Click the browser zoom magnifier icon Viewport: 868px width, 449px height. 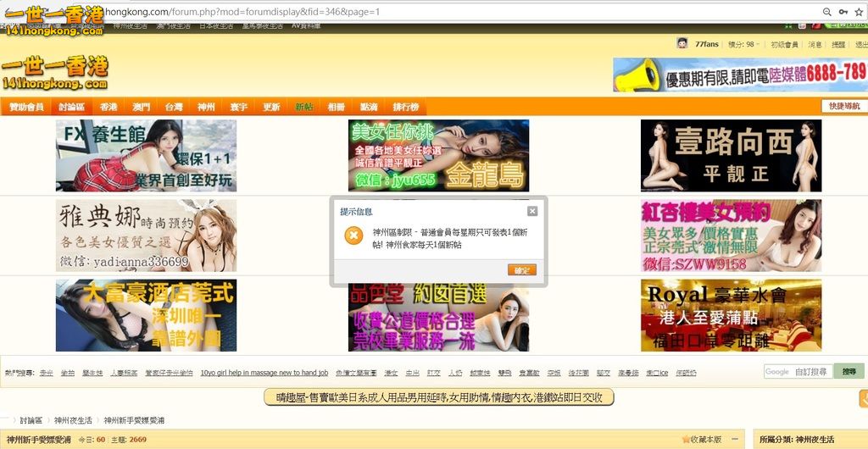coord(826,12)
